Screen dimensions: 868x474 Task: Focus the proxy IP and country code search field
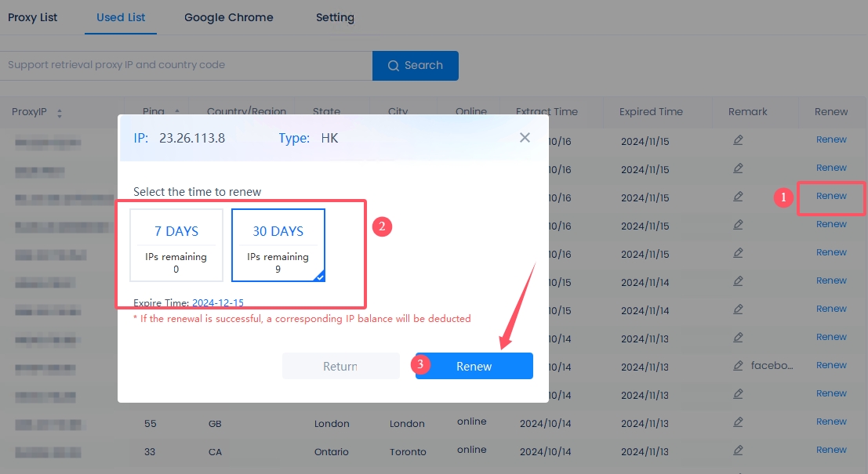click(185, 65)
